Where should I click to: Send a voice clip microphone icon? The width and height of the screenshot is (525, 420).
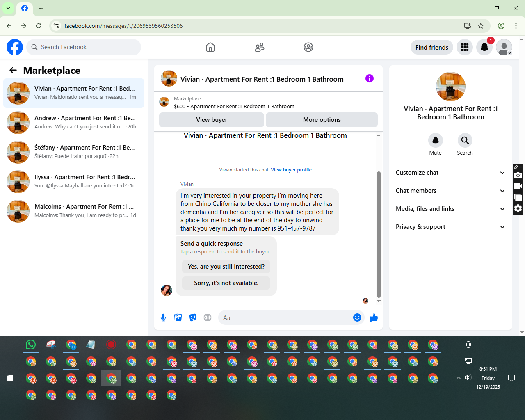click(163, 317)
